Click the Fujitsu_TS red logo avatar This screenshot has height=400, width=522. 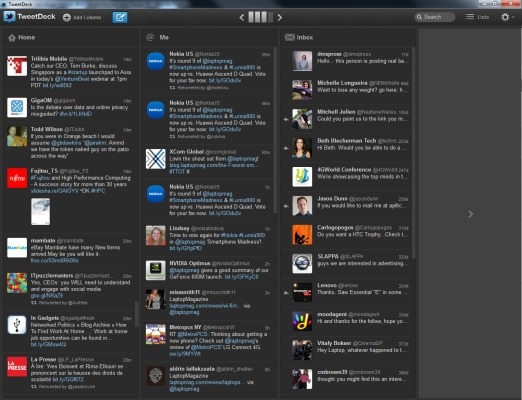pyautogui.click(x=17, y=178)
